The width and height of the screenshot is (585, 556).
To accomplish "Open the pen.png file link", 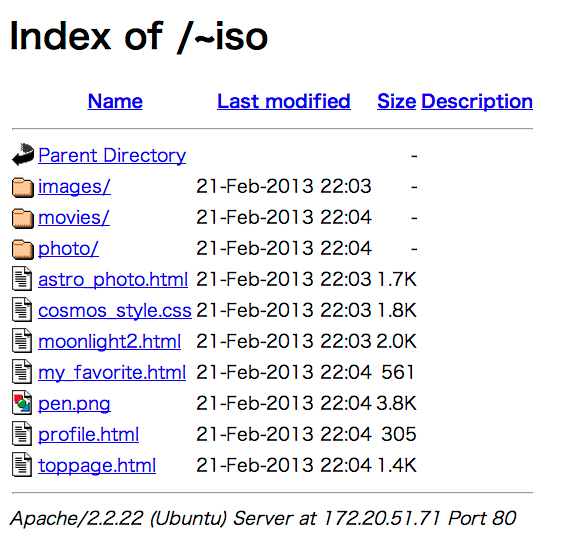I will [74, 403].
